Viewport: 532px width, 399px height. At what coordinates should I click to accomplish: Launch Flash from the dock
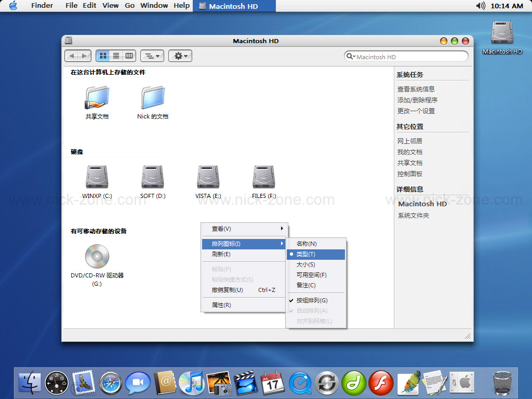381,383
